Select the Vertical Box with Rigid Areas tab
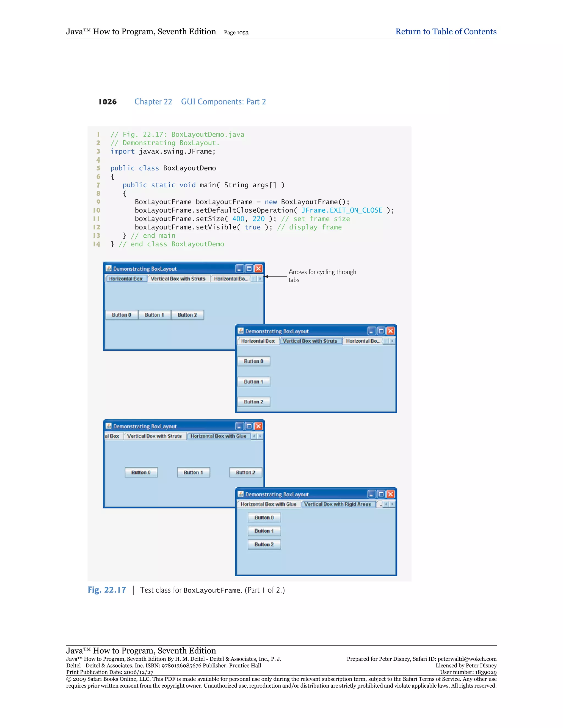The image size is (563, 728). coord(338,504)
